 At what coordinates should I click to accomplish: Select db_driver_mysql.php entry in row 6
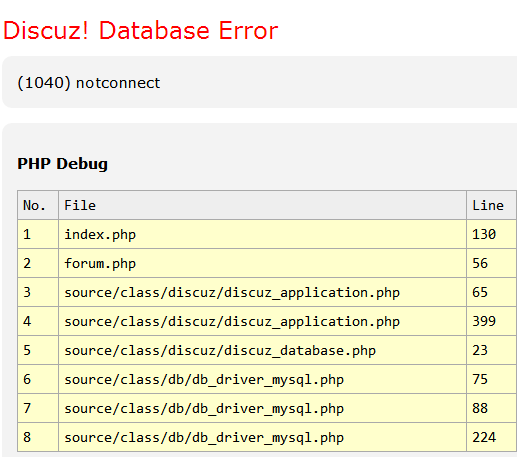click(x=262, y=379)
